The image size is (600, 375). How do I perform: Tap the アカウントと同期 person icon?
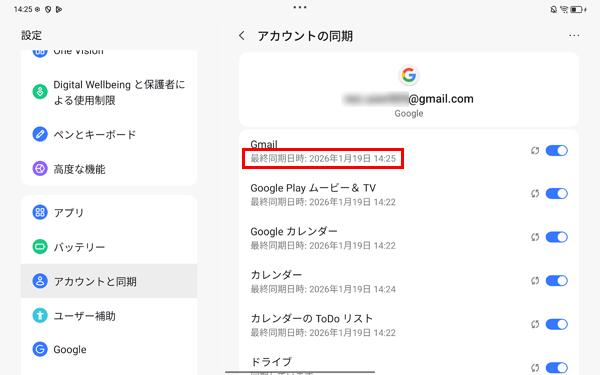click(x=40, y=281)
